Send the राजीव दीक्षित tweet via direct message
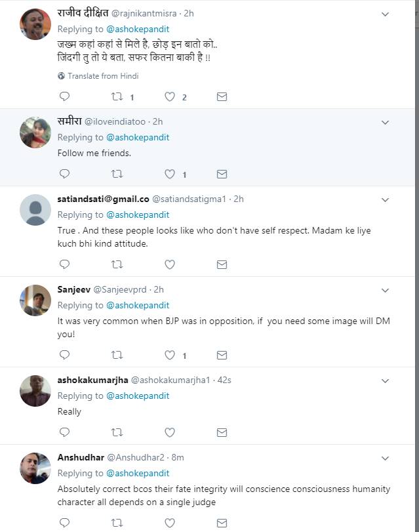Viewport: 419px width, 532px height. point(222,96)
